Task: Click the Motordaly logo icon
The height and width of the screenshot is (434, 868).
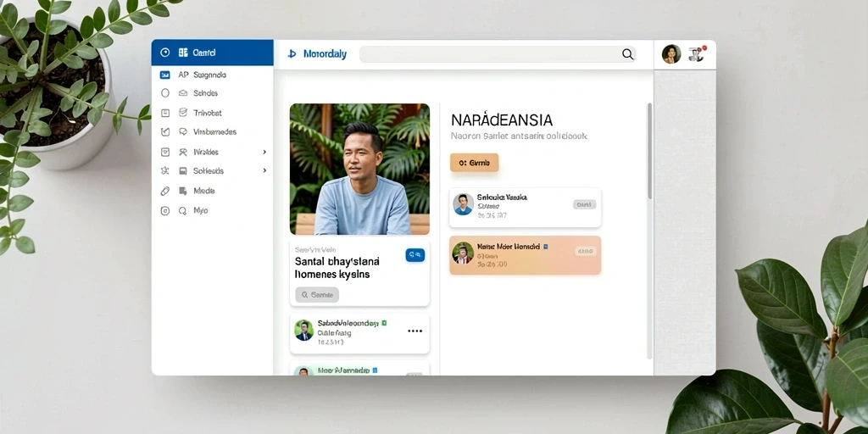Action: tap(292, 54)
